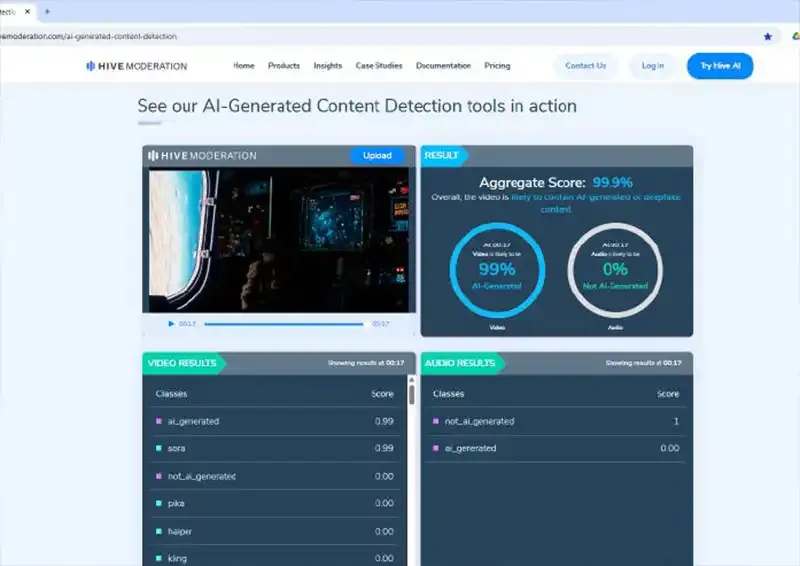Click the teal marker beside sora class

159,448
